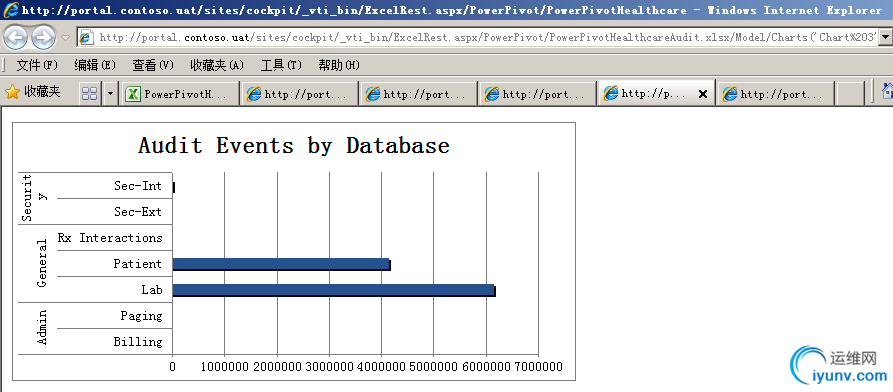Image resolution: width=893 pixels, height=392 pixels.
Task: Click the Security group label
Action: click(x=34, y=198)
